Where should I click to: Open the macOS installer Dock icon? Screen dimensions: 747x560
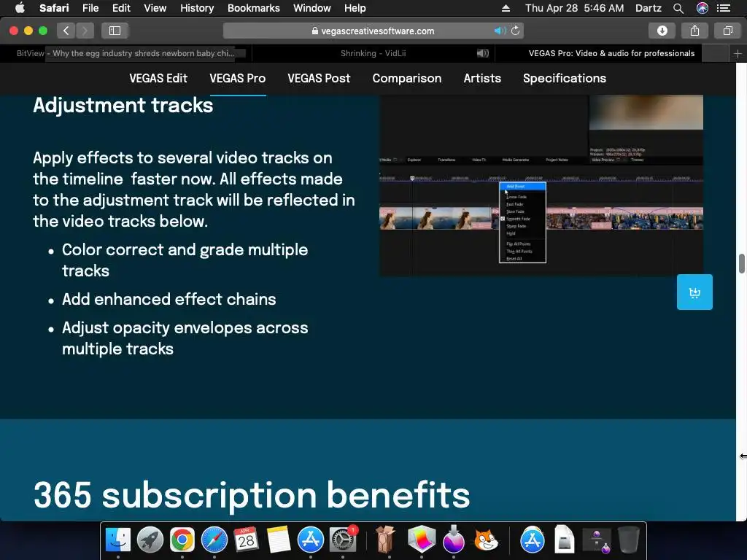pos(454,540)
